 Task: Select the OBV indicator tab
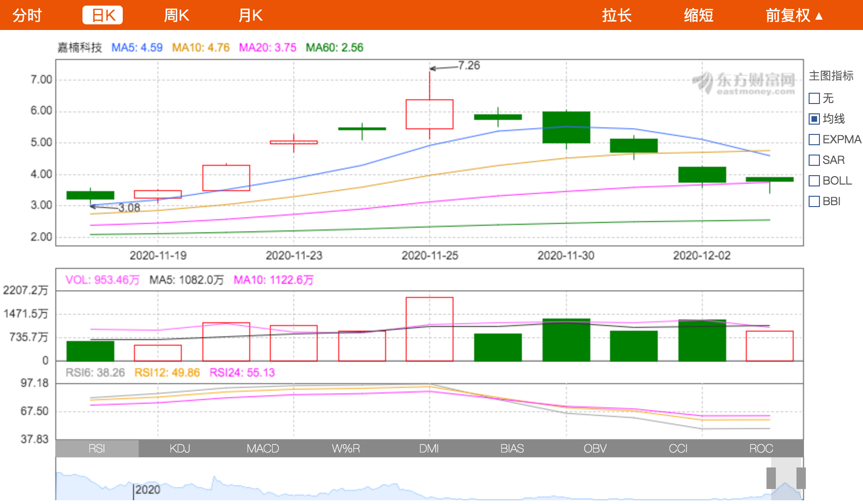tap(595, 448)
